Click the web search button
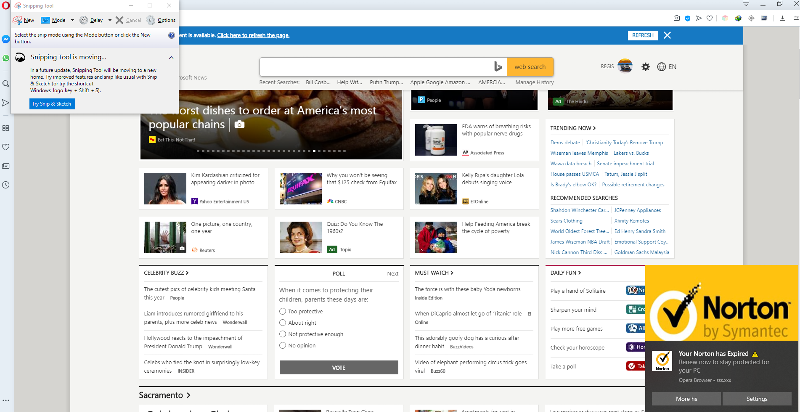800x412 pixels. click(530, 67)
